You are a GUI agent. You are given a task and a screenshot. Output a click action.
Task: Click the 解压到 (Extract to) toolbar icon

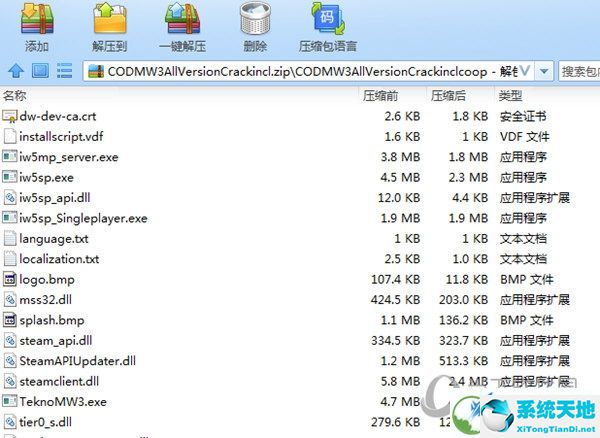coord(110,18)
